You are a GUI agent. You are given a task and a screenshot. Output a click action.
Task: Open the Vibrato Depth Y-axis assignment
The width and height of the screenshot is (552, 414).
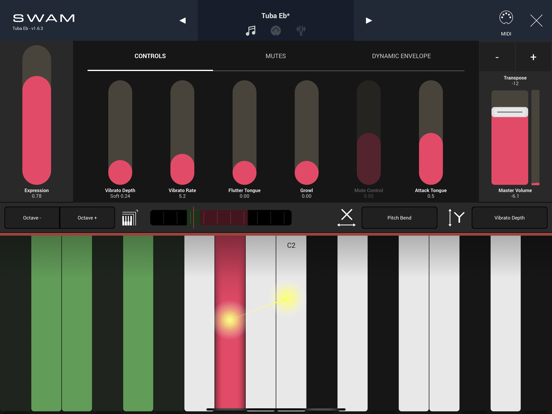click(509, 218)
